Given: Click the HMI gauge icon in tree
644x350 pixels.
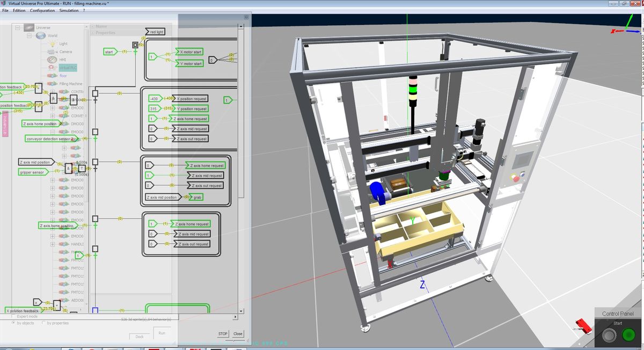Looking at the screenshot, I should tap(52, 60).
